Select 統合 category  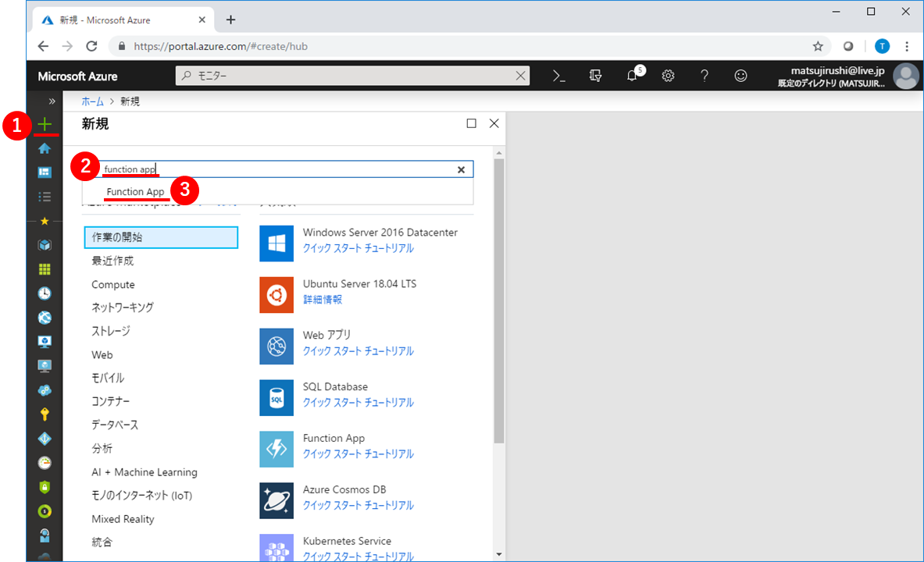click(x=102, y=542)
